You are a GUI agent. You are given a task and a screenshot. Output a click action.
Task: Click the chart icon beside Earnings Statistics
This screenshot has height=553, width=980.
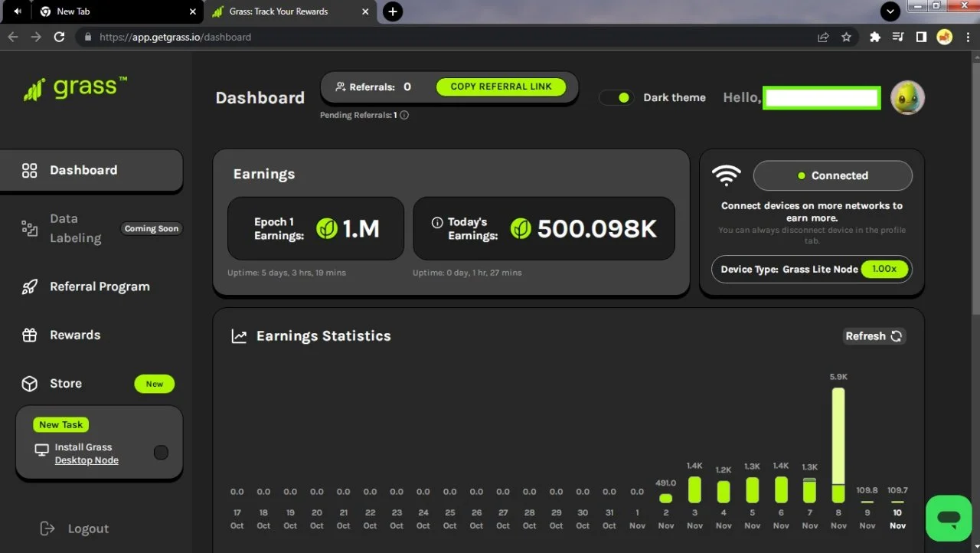click(240, 336)
